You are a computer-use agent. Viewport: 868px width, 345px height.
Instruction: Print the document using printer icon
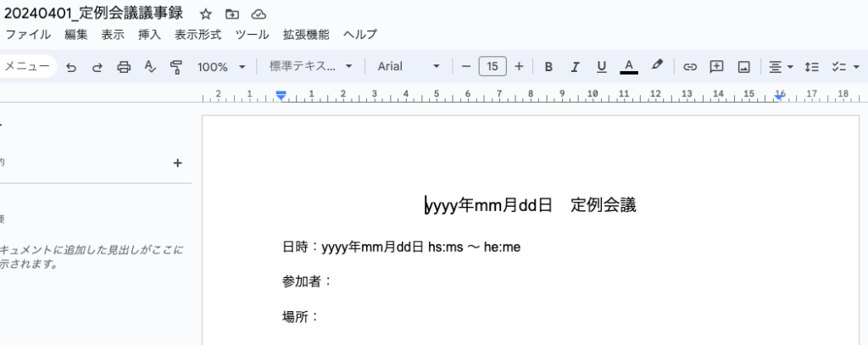pos(124,66)
